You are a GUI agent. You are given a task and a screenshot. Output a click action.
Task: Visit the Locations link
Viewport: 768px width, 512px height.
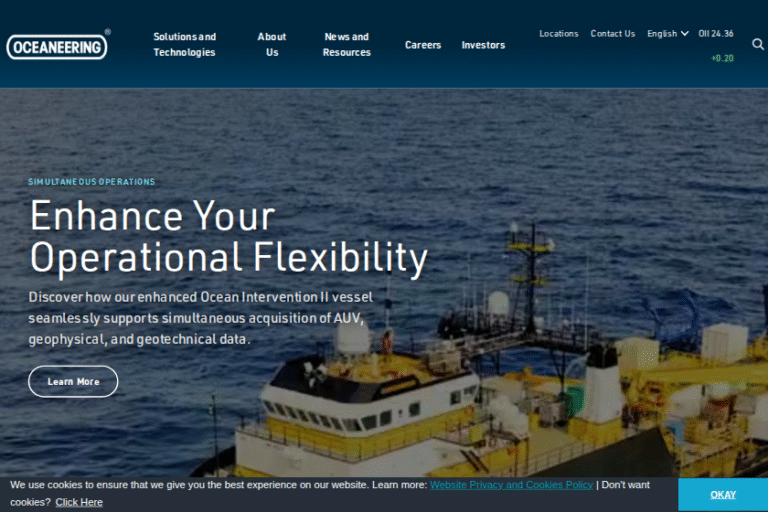pyautogui.click(x=558, y=34)
